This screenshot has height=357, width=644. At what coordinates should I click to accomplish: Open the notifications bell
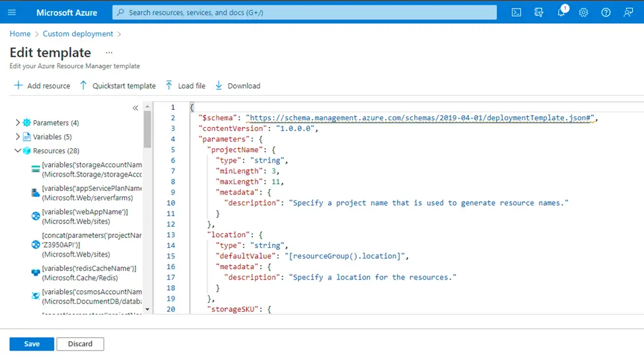click(561, 13)
